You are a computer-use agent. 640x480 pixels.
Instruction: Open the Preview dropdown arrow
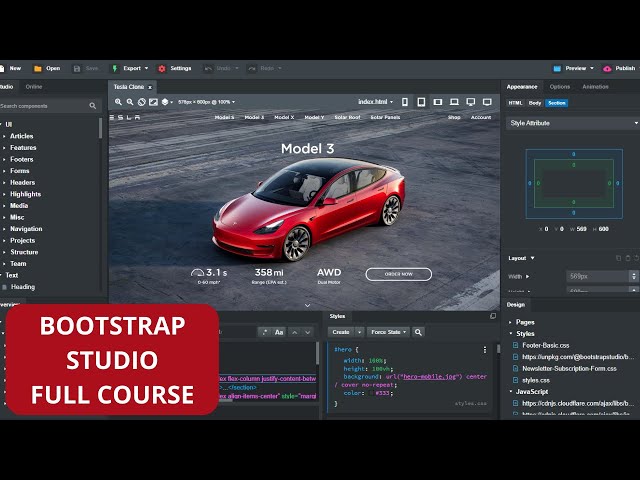pyautogui.click(x=592, y=68)
